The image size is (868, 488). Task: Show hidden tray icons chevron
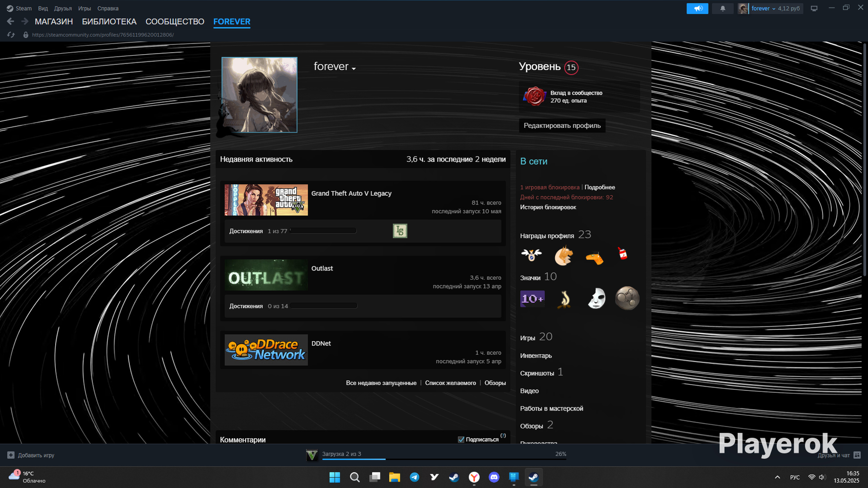[x=777, y=477]
